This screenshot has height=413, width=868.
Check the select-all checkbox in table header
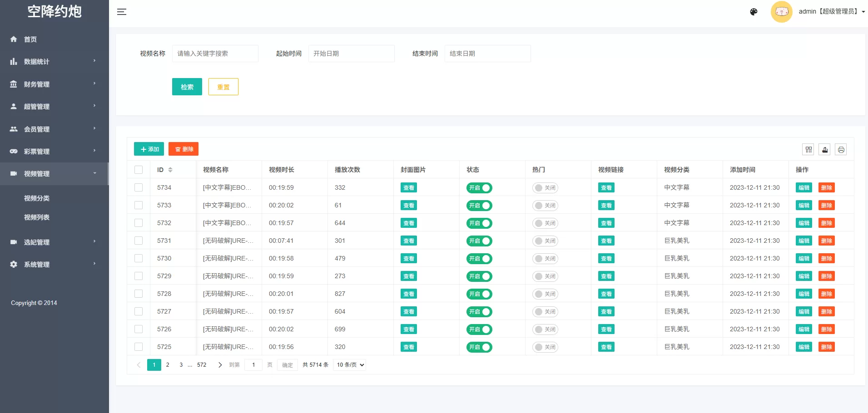tap(139, 169)
